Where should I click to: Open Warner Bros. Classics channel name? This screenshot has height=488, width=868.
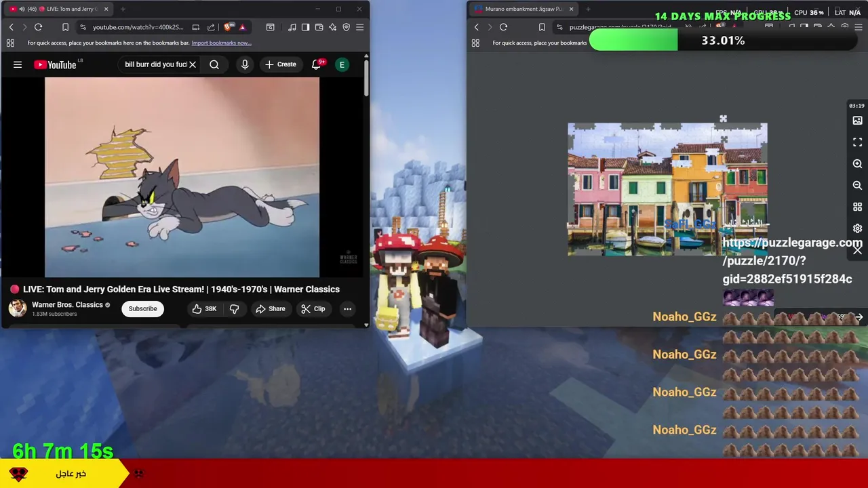(x=67, y=304)
